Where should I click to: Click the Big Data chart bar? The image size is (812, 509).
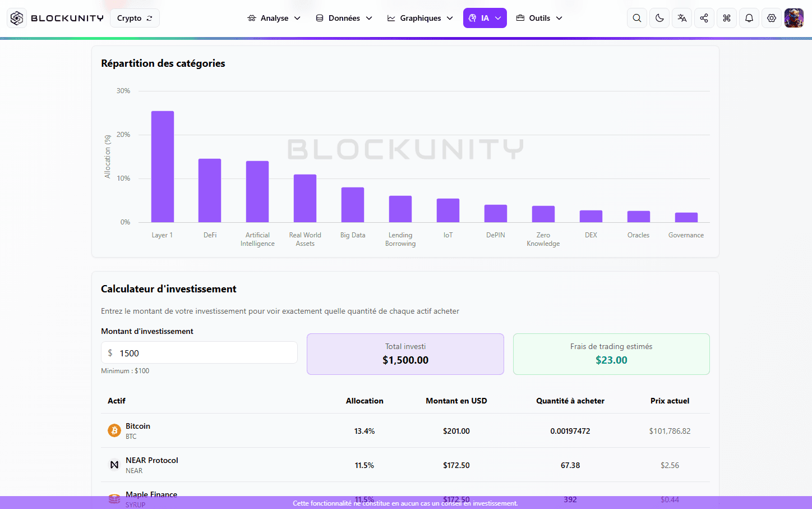pos(353,205)
